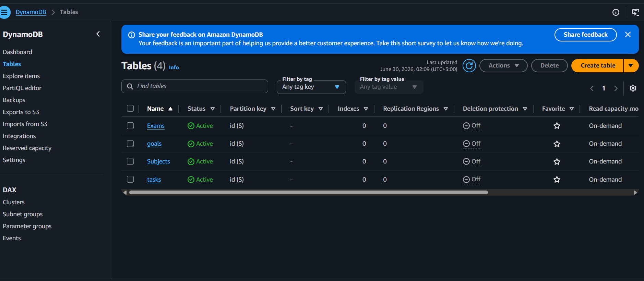Favorite the Exams table star
Screen dimensions: 644x281
pos(557,126)
